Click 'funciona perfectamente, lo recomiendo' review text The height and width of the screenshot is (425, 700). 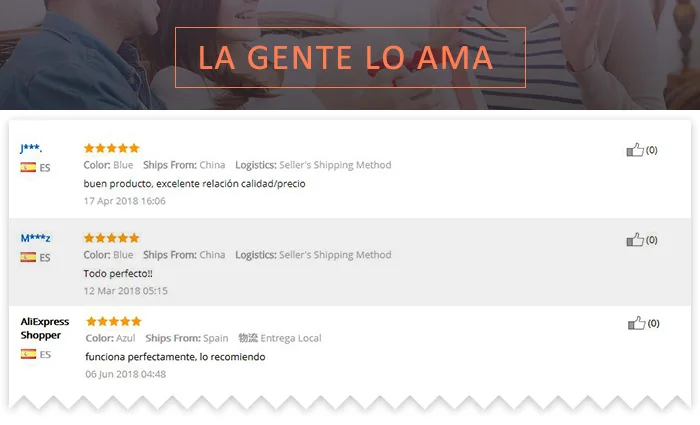[175, 357]
